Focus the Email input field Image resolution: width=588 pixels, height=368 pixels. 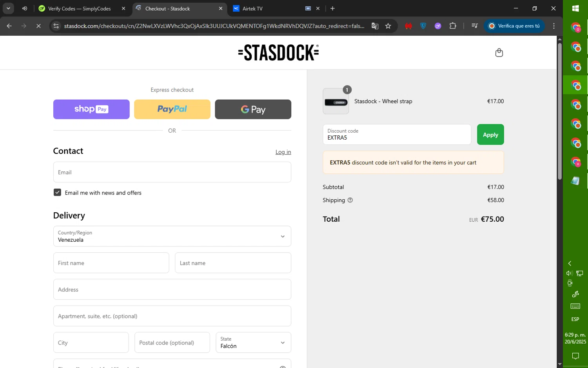172,172
